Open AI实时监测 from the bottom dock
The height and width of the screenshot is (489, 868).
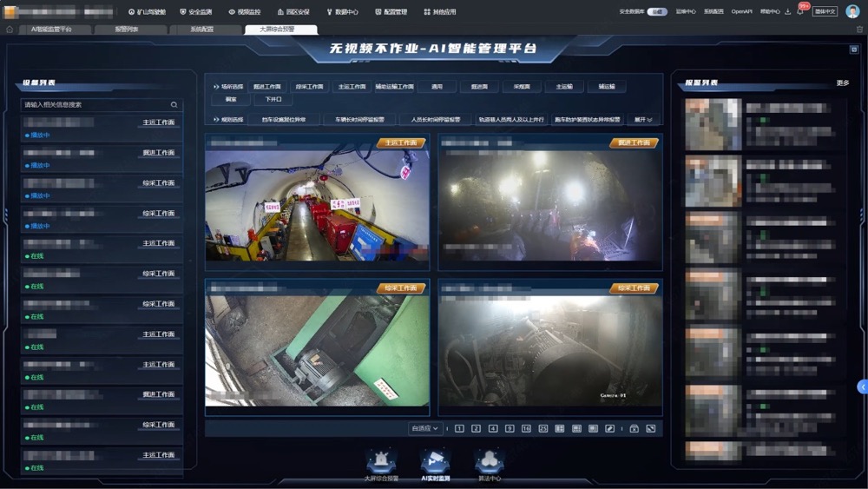435,464
